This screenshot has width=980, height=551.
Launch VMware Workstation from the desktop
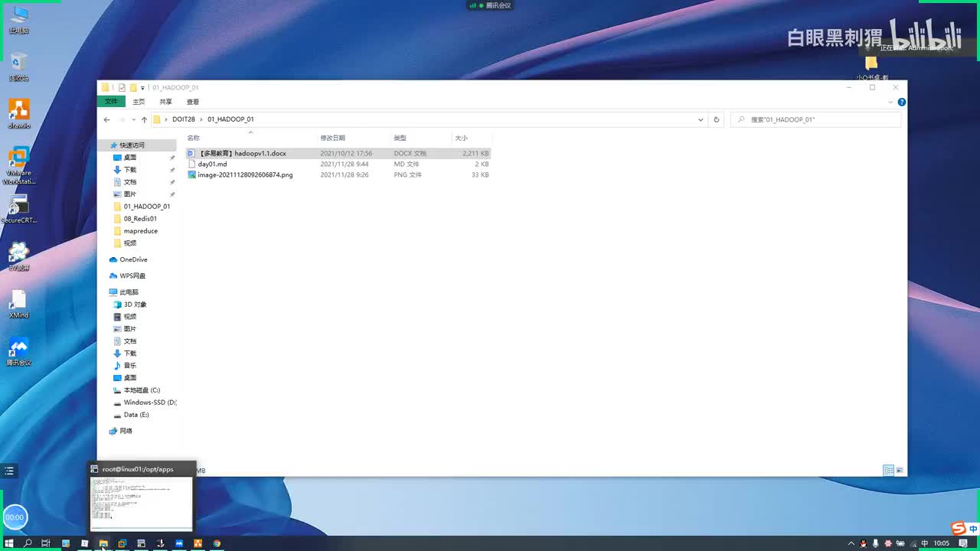coord(18,165)
